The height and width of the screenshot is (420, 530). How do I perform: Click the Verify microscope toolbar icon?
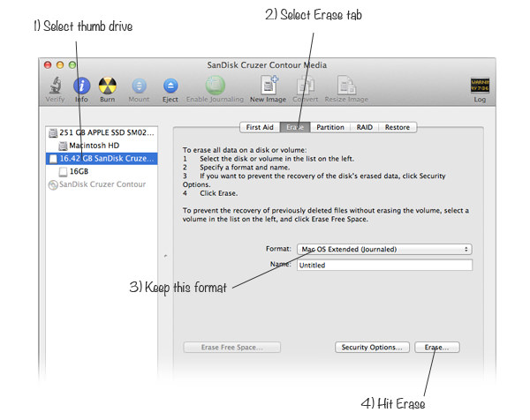pyautogui.click(x=55, y=85)
